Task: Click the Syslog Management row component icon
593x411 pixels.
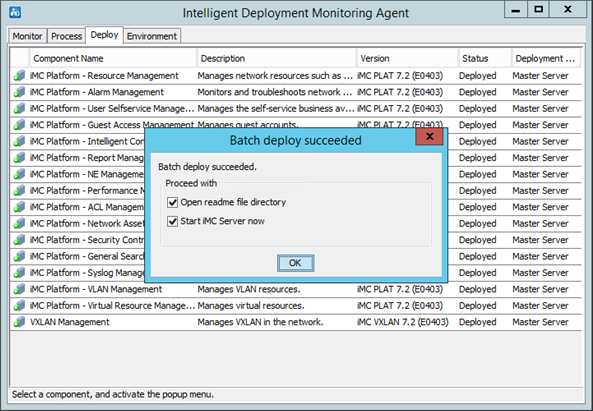Action: coord(19,273)
